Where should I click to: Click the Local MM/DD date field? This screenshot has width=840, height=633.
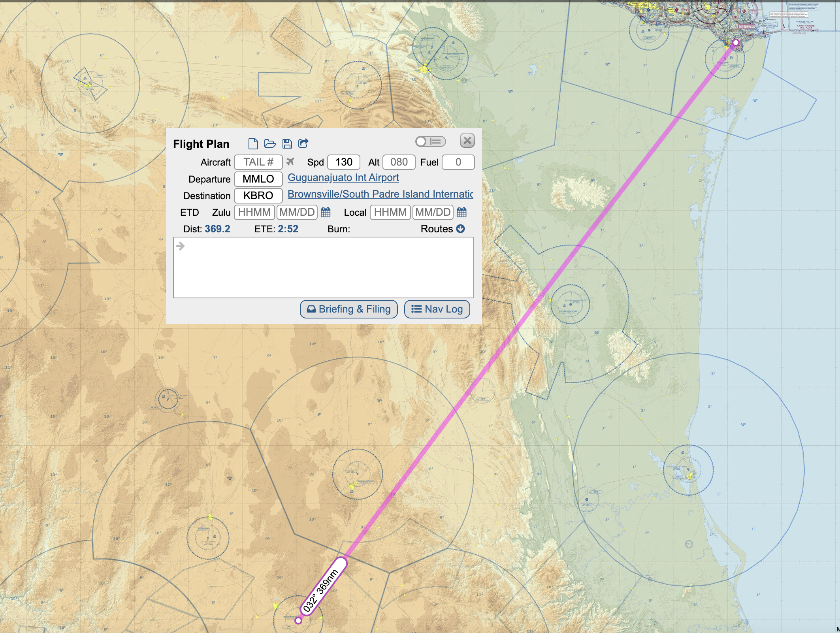[433, 212]
